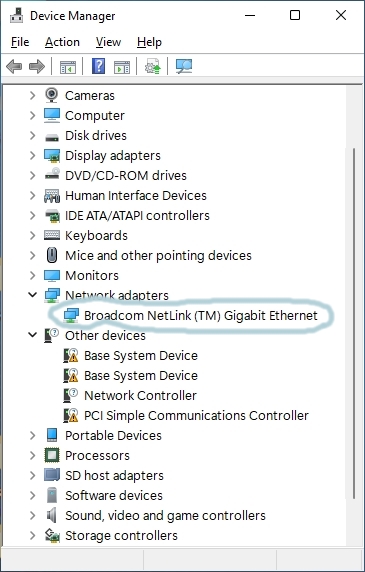Collapse the Other devices category
The image size is (365, 572).
[33, 335]
